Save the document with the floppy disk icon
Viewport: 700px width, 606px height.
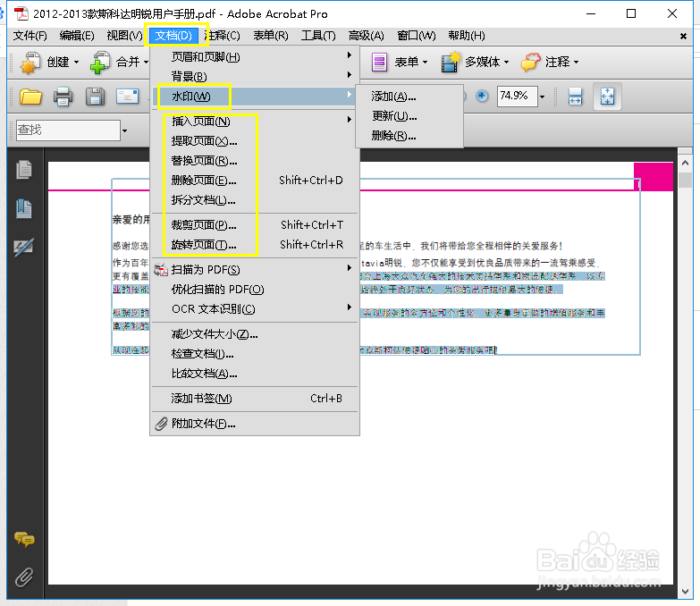pyautogui.click(x=95, y=97)
